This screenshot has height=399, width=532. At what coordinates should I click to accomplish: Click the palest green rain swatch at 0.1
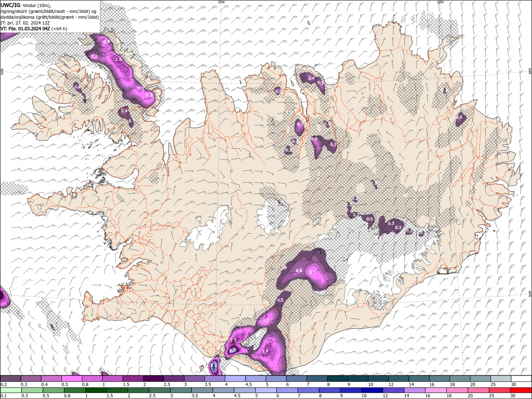(x=11, y=390)
